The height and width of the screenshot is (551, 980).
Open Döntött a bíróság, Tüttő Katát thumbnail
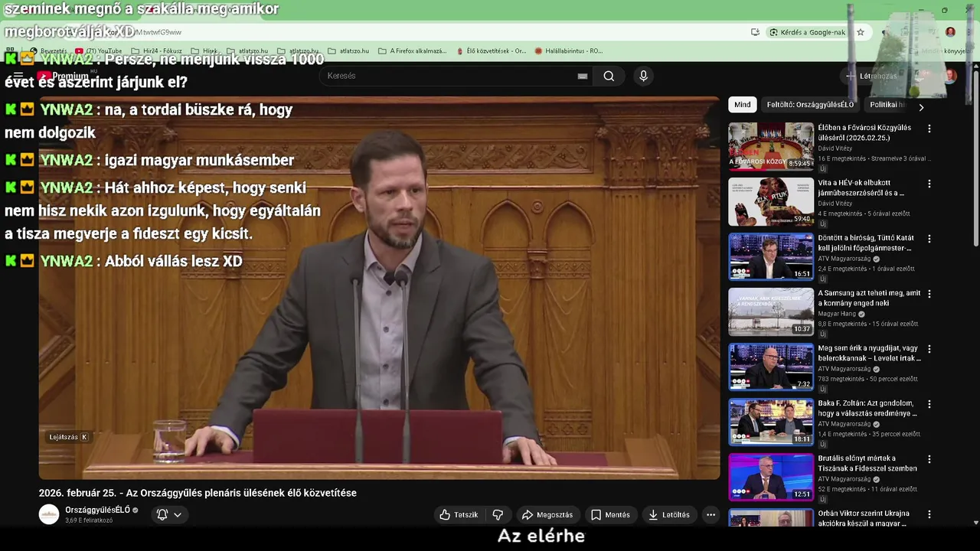[x=771, y=256]
